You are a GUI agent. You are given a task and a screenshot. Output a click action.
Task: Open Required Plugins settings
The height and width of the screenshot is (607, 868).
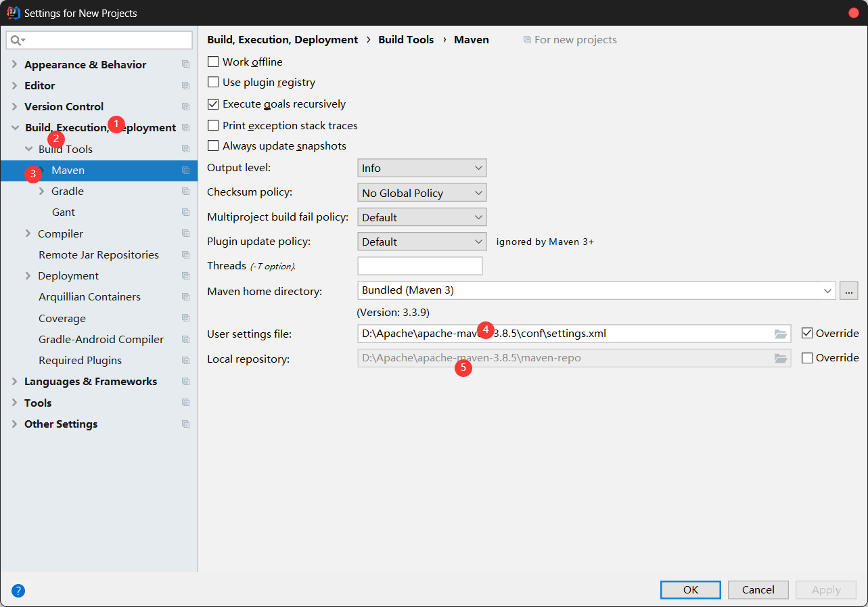coord(80,360)
